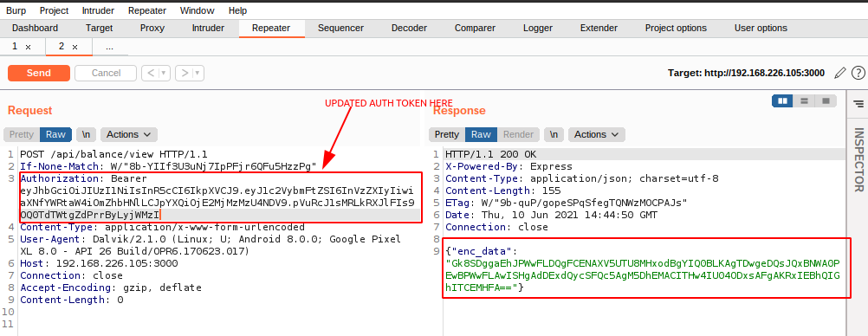Viewport: 868px width, 336px height.
Task: Click the POST /api/balance/view request line
Action: [113, 154]
